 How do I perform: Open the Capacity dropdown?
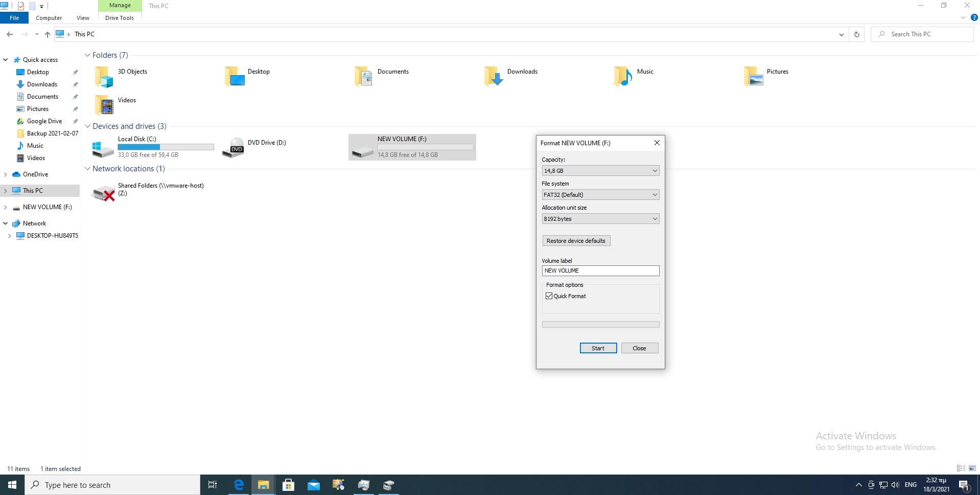[600, 171]
